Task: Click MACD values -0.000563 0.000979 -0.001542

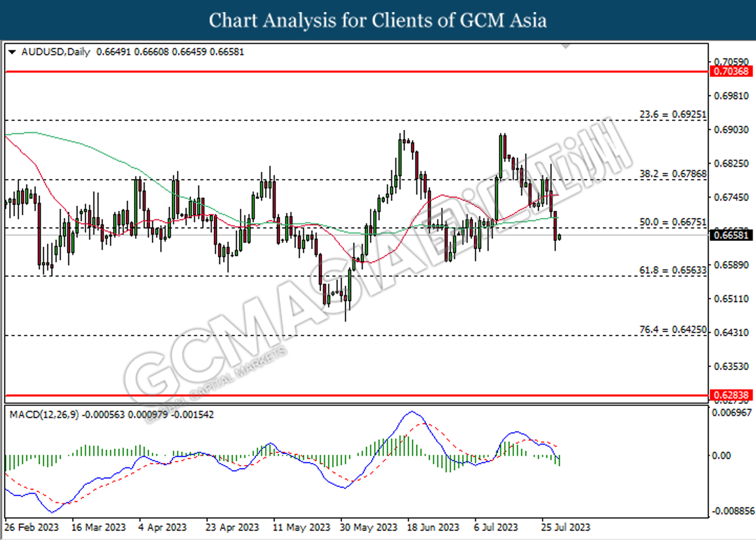Action: [x=148, y=414]
